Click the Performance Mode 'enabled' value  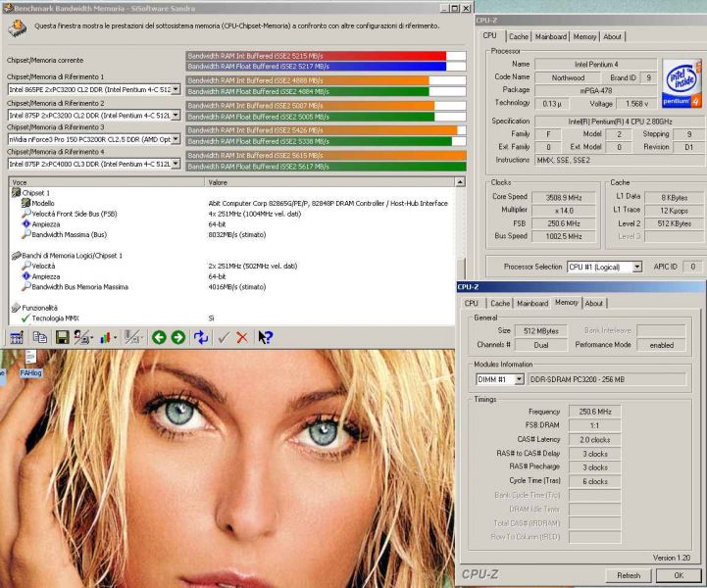(x=662, y=345)
